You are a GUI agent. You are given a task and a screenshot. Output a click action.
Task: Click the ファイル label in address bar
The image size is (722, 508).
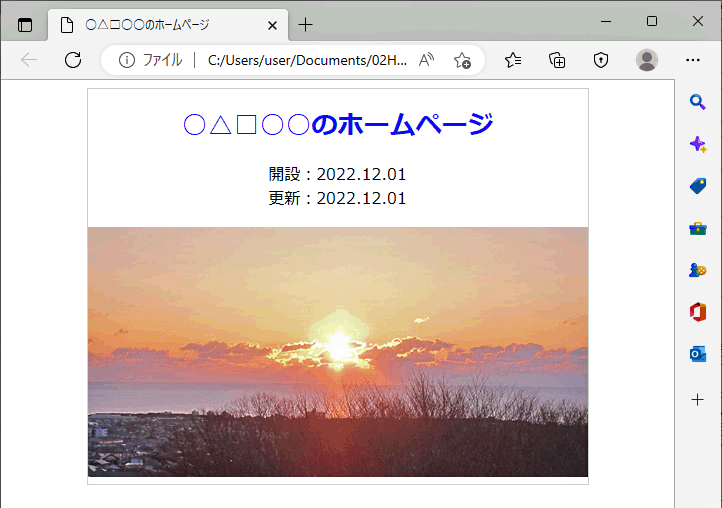162,60
